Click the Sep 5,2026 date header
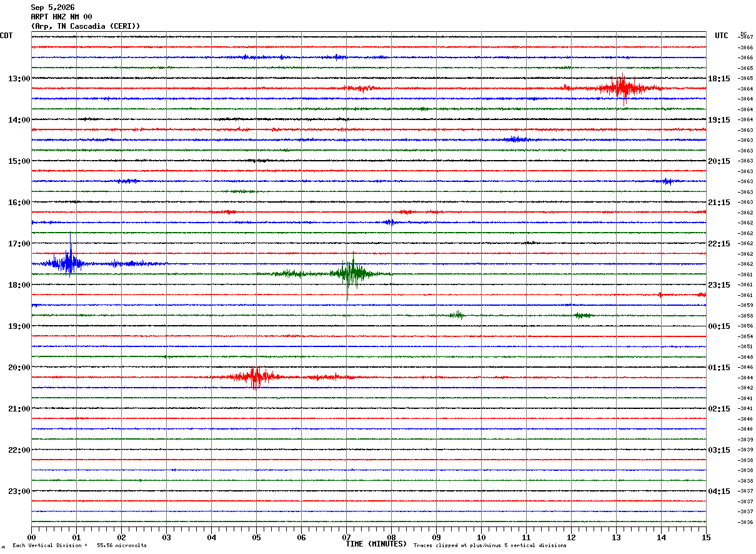This screenshot has height=554, width=756. [52, 8]
